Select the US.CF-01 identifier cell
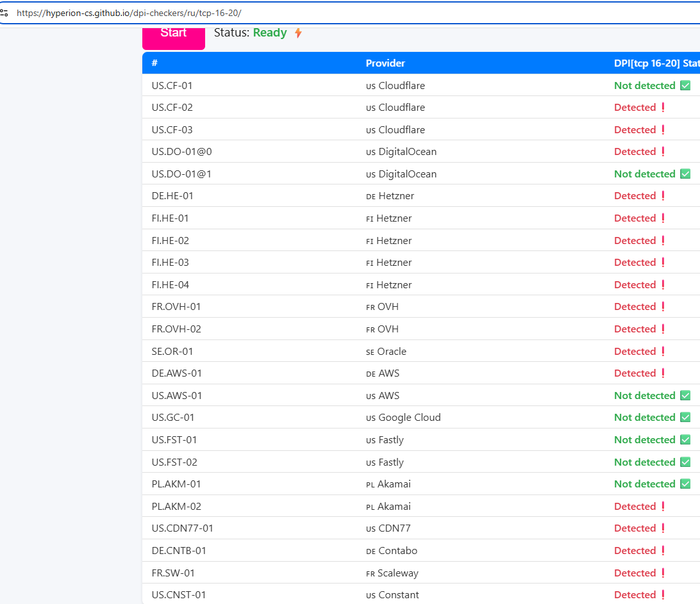This screenshot has height=604, width=700. pyautogui.click(x=172, y=86)
